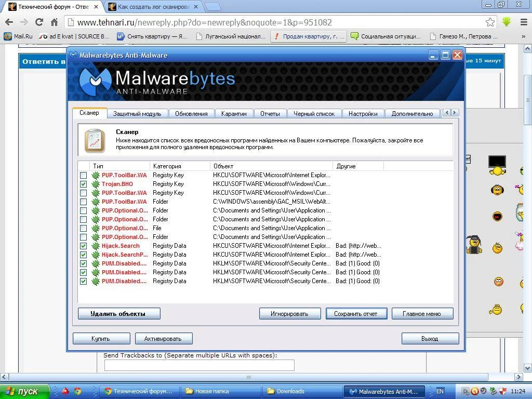
Task: Open the Продам квартиру bookmark
Action: (309, 36)
